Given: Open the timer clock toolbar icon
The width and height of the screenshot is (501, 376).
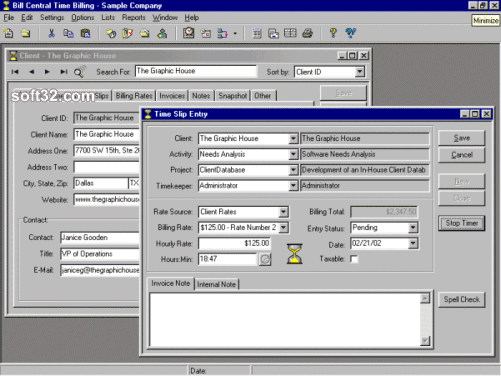Looking at the screenshot, I should click(188, 33).
